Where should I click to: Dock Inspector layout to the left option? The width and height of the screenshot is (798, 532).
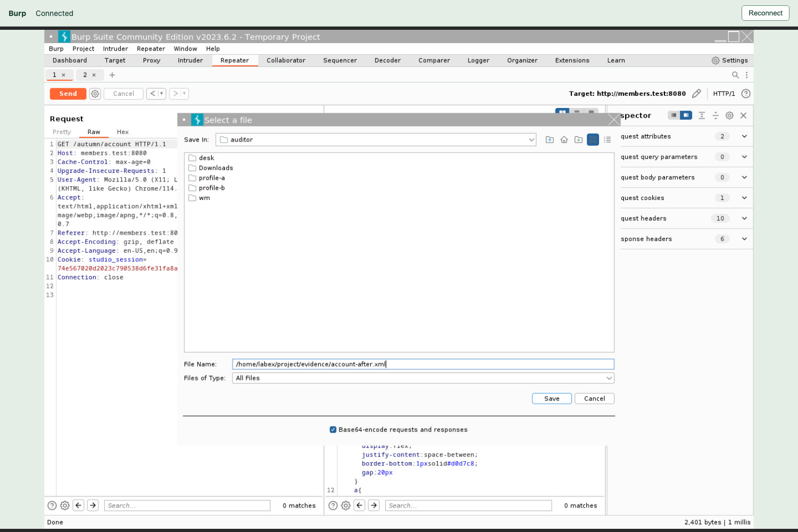click(674, 115)
